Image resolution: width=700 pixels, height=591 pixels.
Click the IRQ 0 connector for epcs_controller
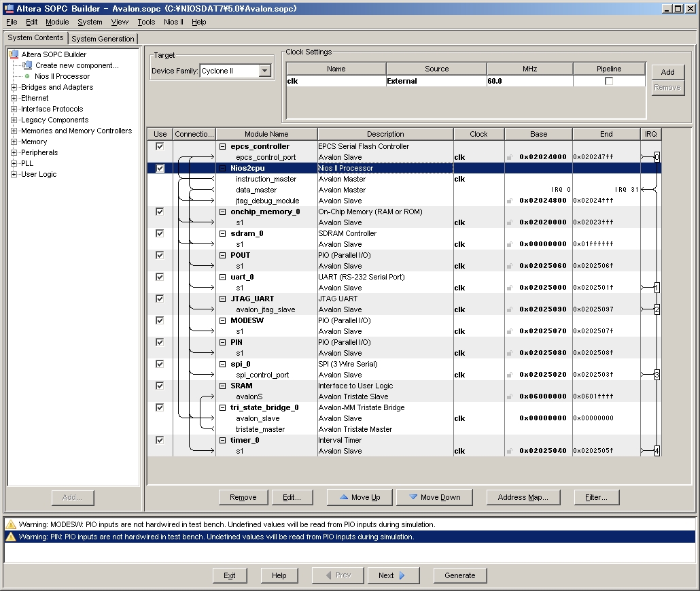coord(657,157)
